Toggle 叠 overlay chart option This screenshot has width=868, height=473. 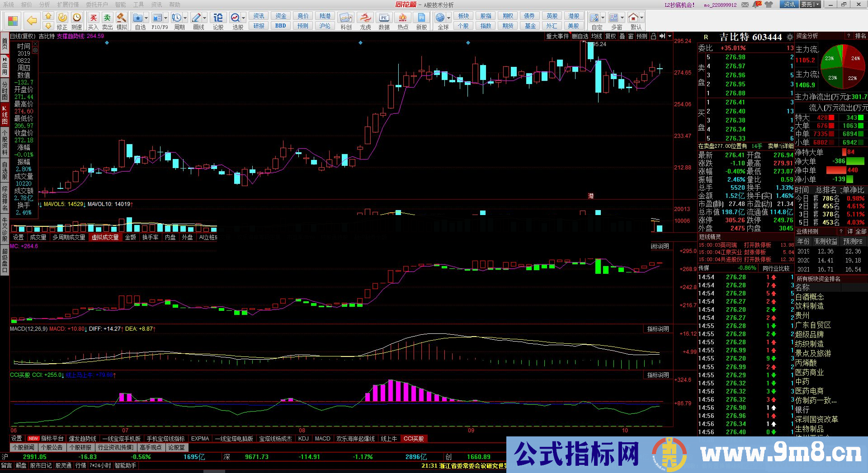[x=622, y=36]
